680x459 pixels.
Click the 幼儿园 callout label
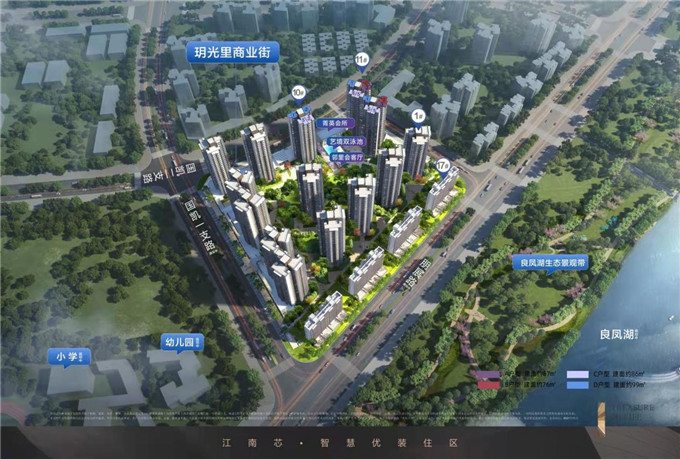[x=182, y=343]
